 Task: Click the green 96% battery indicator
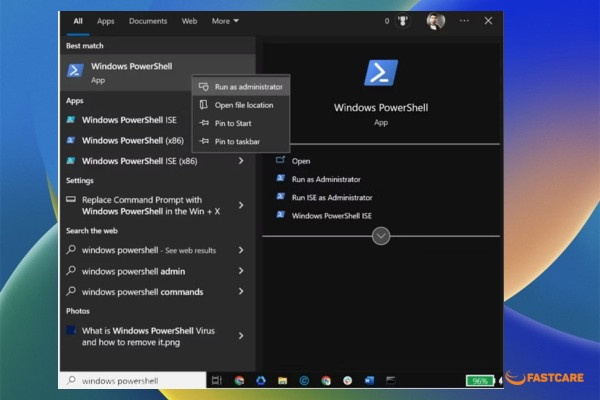pyautogui.click(x=480, y=381)
